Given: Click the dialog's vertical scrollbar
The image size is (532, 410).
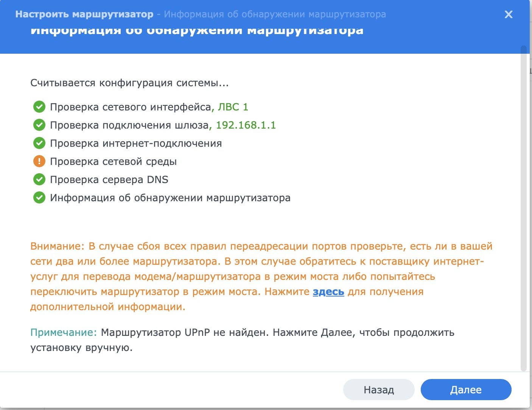Looking at the screenshot, I should click(524, 208).
